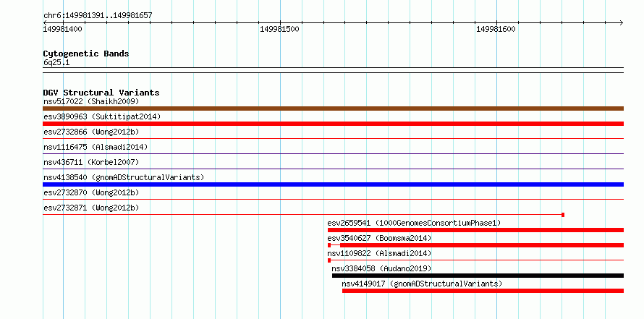Click the esv2732871 (Wong2012b) label
This screenshot has width=644, height=319.
pos(91,208)
